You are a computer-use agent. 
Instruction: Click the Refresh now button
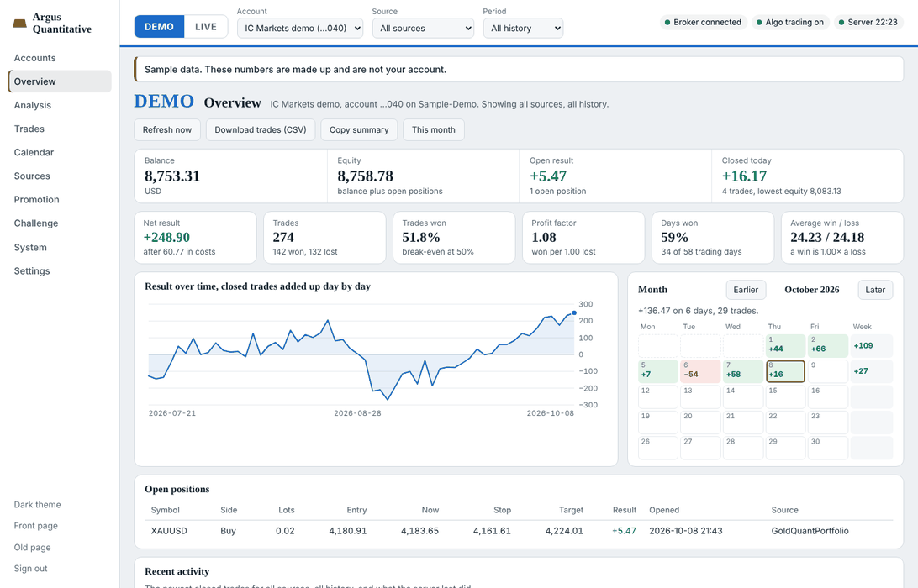166,130
